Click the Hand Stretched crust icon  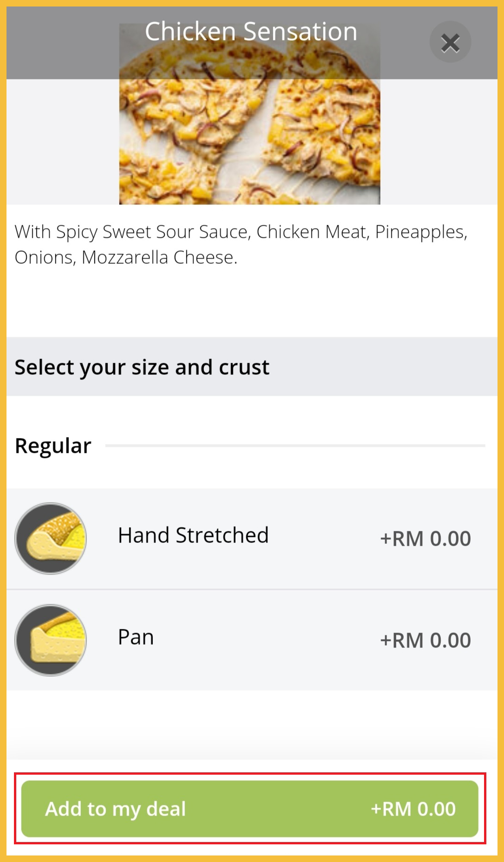[x=51, y=538]
